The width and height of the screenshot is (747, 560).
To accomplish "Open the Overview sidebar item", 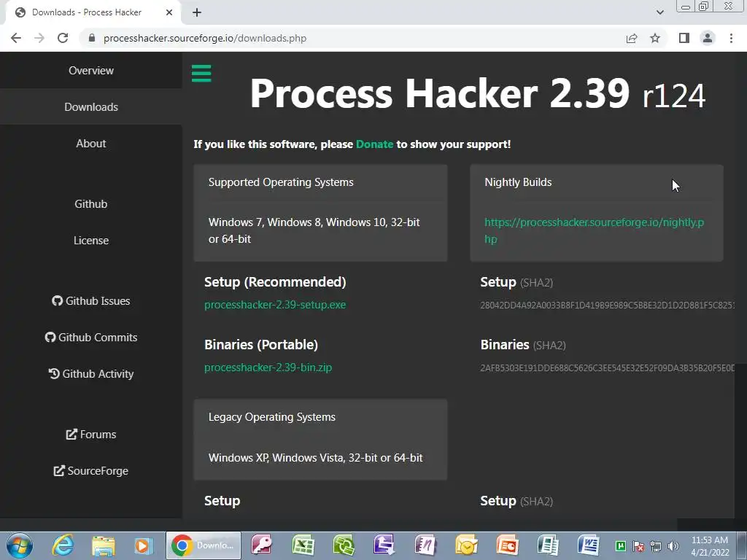I will tap(91, 71).
